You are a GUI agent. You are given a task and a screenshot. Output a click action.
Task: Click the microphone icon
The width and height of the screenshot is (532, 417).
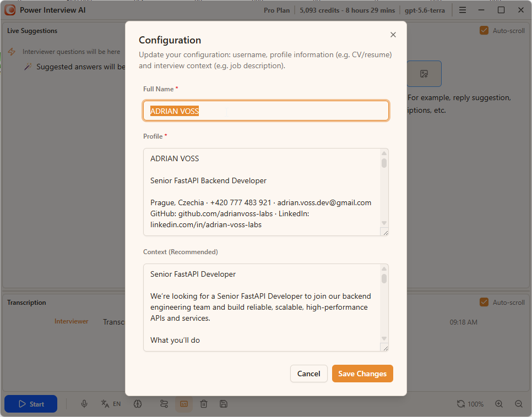84,404
